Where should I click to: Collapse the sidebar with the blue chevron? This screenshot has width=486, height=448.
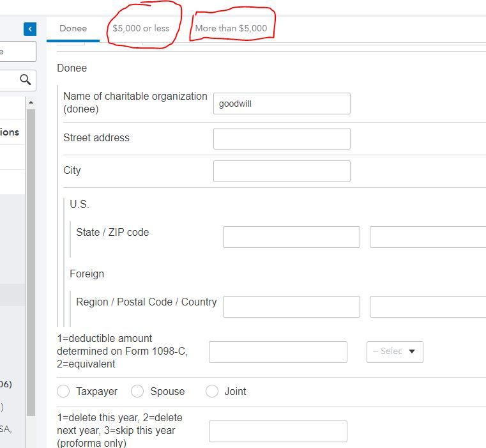pos(30,29)
